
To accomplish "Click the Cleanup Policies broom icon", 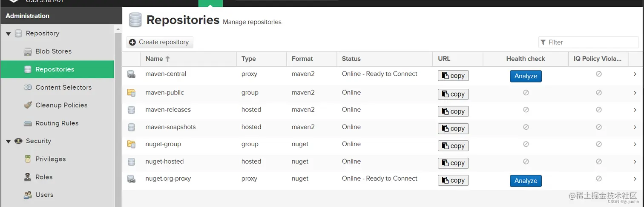I will [28, 105].
